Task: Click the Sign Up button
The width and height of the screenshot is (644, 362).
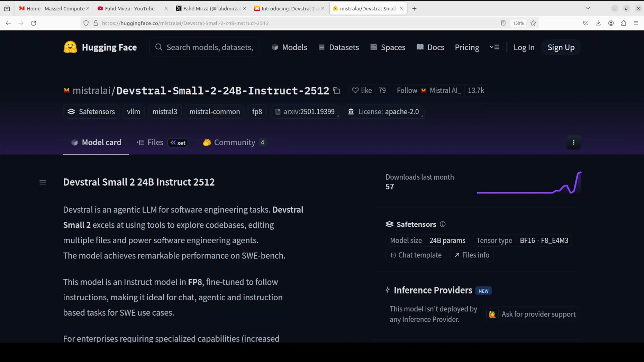Action: (x=561, y=47)
